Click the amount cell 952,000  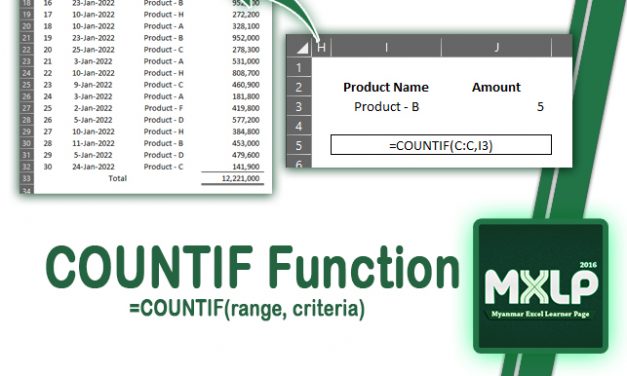246,38
